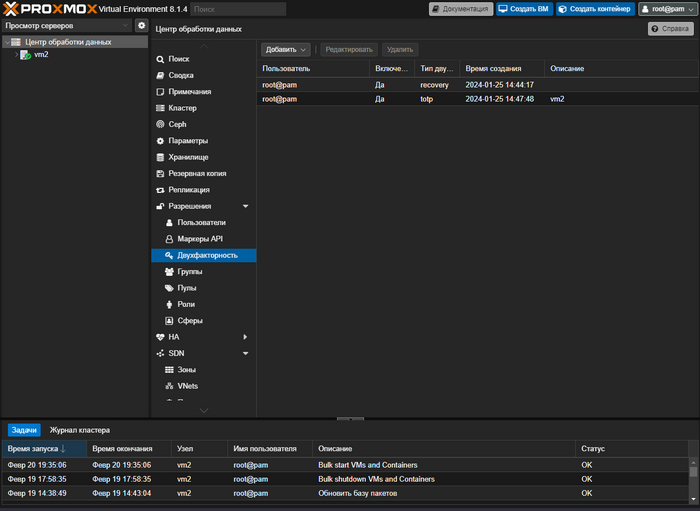Select the Репликация menu entry

189,190
